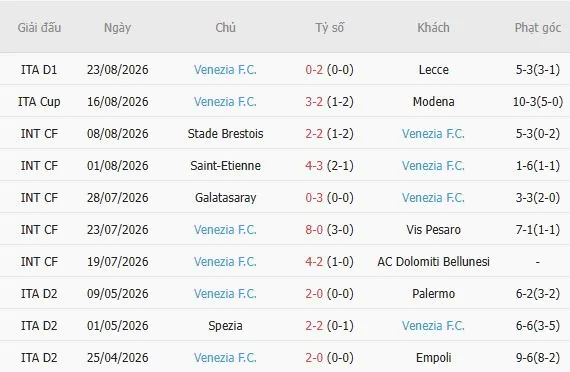Click the Giải đấu column header
570x372 pixels.
pos(39,27)
